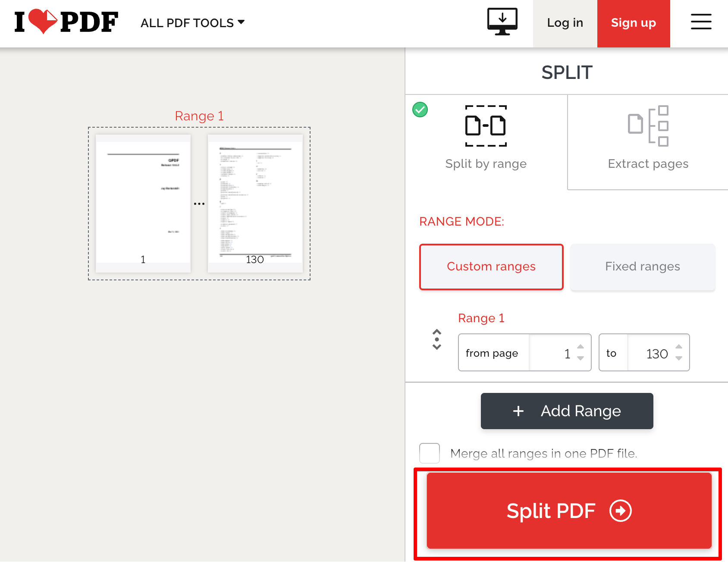The width and height of the screenshot is (728, 562).
Task: Click the green checkmark on Split by range
Action: (x=420, y=110)
